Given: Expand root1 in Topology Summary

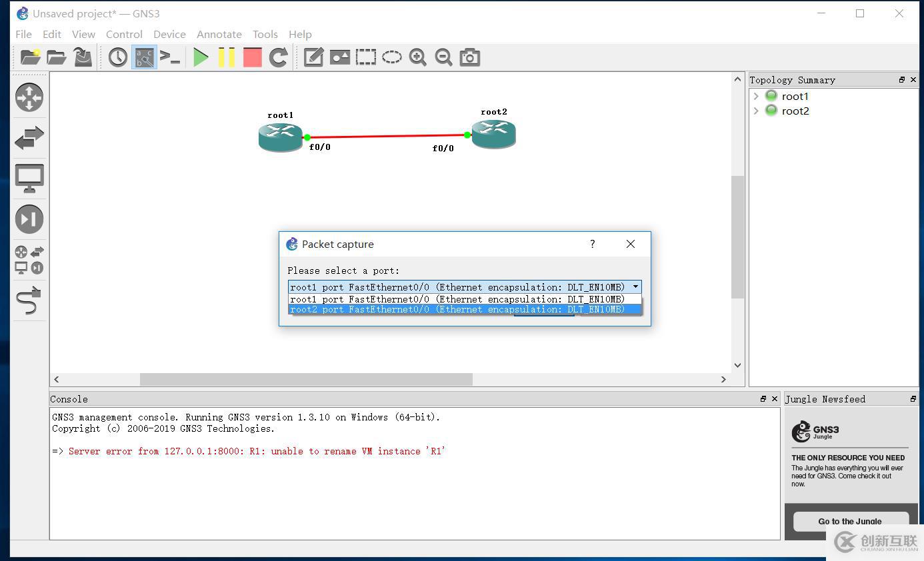Looking at the screenshot, I should pos(756,97).
